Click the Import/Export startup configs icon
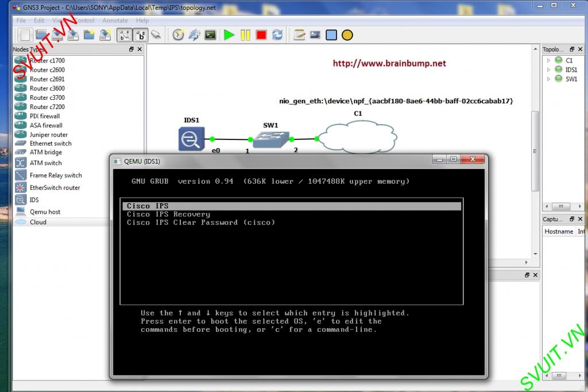This screenshot has width=588, height=392. (x=194, y=35)
